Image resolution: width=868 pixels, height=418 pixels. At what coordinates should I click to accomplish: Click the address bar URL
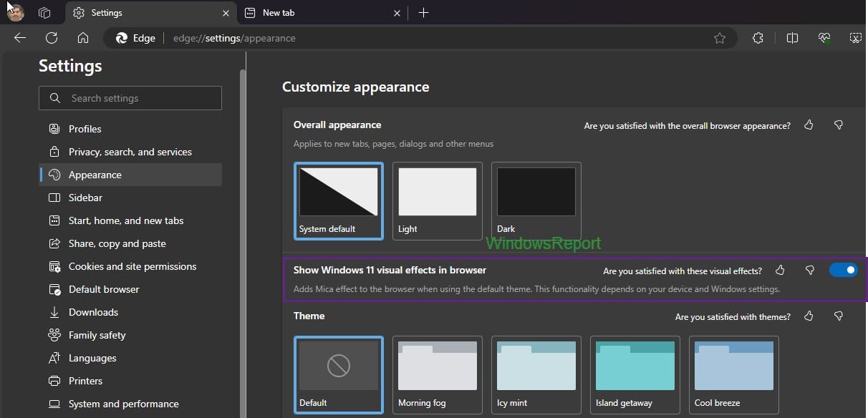click(x=234, y=38)
